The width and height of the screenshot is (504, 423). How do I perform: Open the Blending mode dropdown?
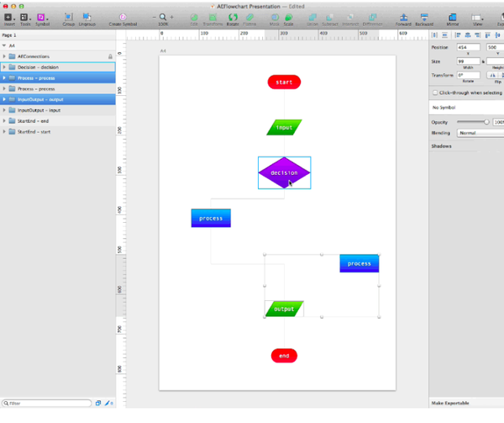click(480, 133)
